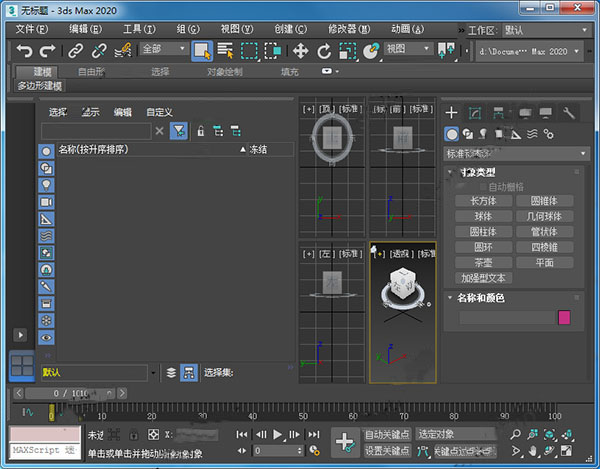Click frame 50 on the timeline track
The image size is (600, 469).
coord(303,415)
